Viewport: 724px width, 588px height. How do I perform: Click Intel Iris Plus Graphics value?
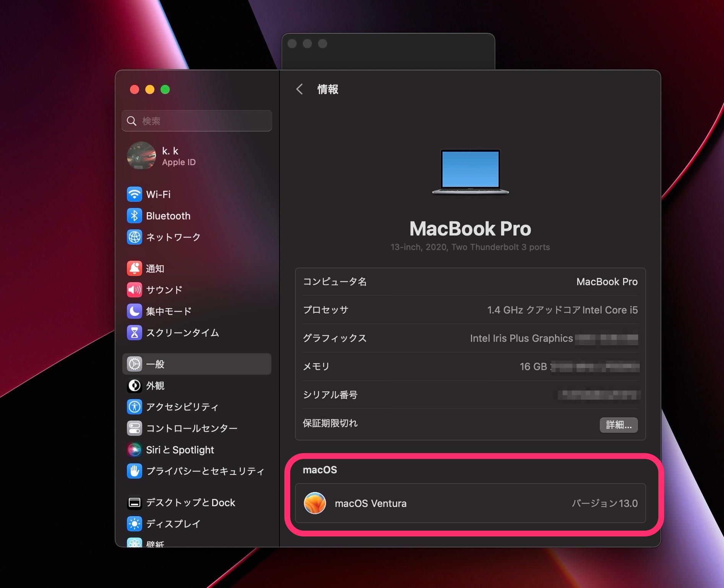(x=521, y=338)
